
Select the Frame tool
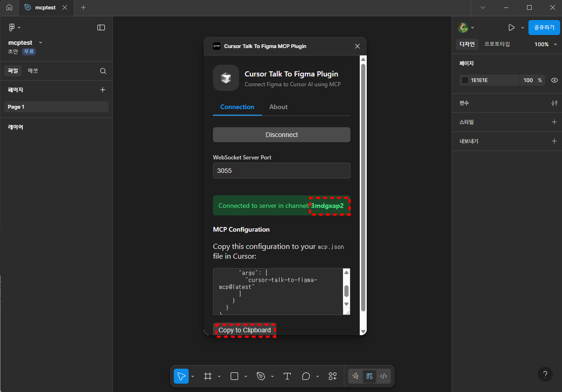[208, 376]
